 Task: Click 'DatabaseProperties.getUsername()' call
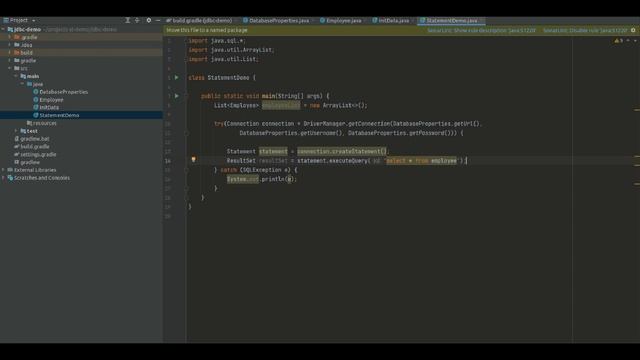pos(292,133)
